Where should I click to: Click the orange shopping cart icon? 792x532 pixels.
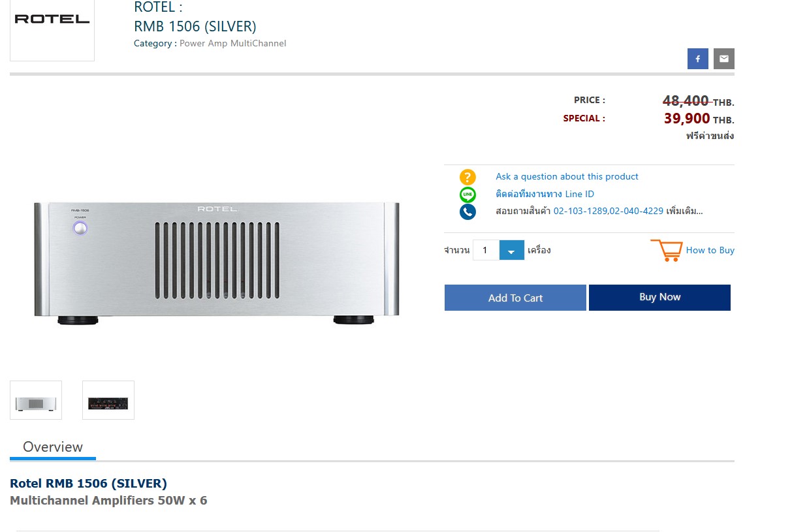[666, 251]
